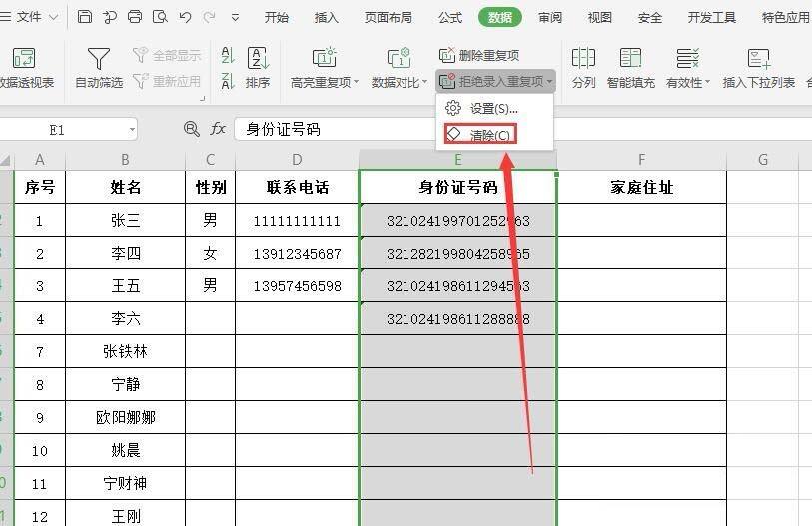Select column D header

pos(297,160)
